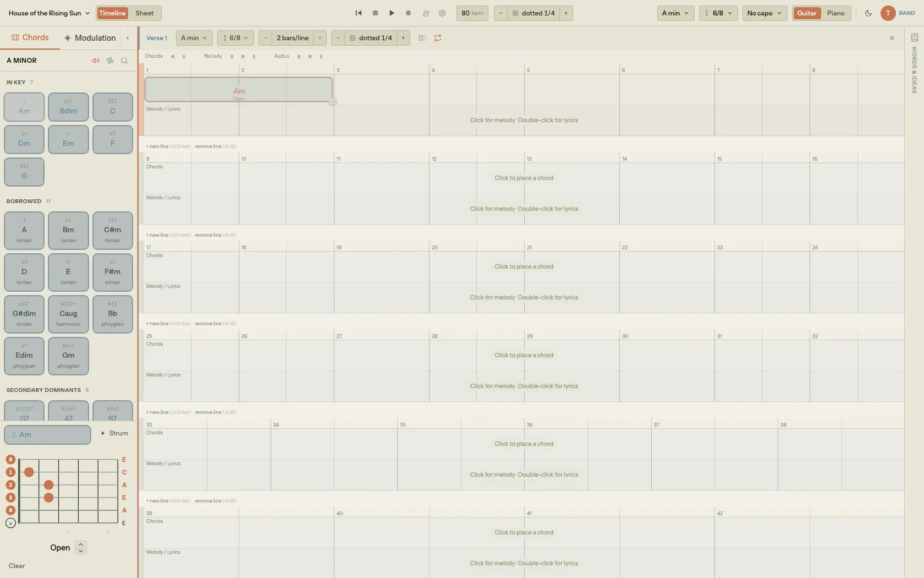Select the F chord in the IN KEY section
This screenshot has height=578, width=924.
click(112, 139)
